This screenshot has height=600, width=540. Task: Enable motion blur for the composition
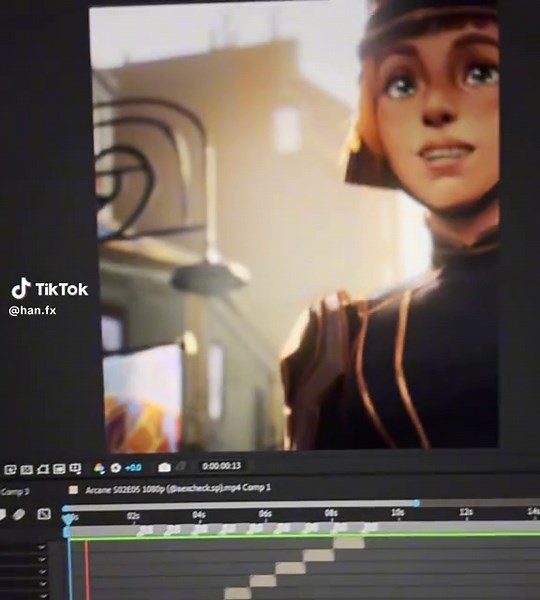click(19, 515)
